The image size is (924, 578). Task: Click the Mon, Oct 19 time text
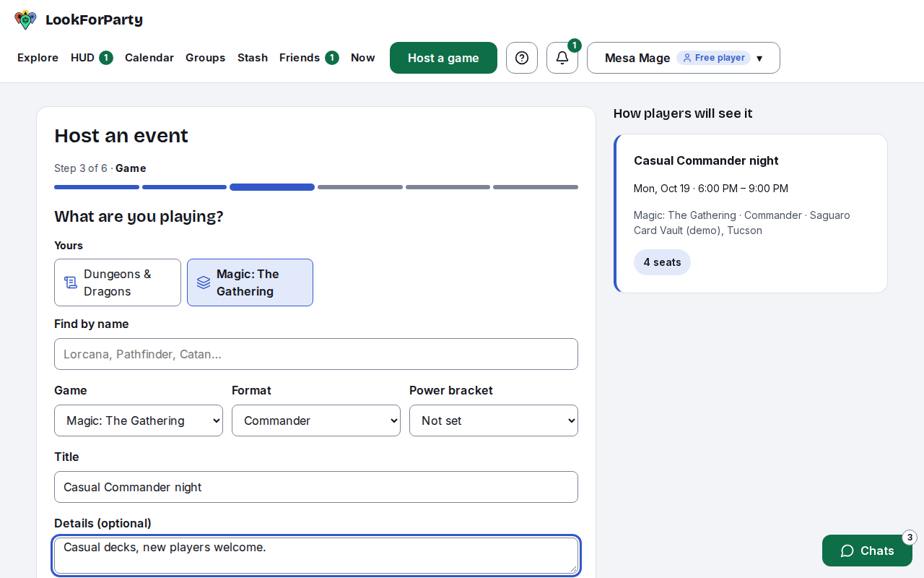(711, 189)
